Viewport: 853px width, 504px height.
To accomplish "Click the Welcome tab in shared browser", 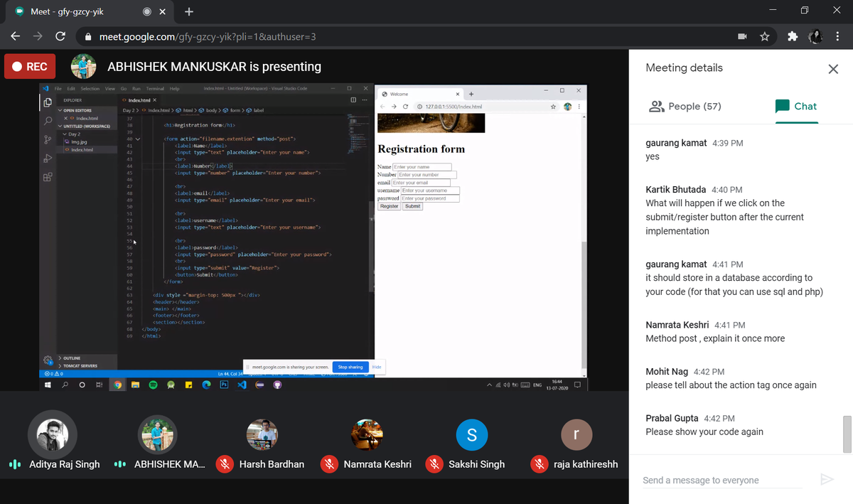I will [421, 94].
